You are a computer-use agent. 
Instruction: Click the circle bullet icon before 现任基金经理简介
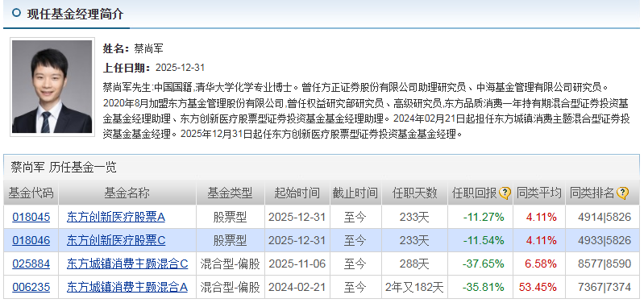click(16, 13)
